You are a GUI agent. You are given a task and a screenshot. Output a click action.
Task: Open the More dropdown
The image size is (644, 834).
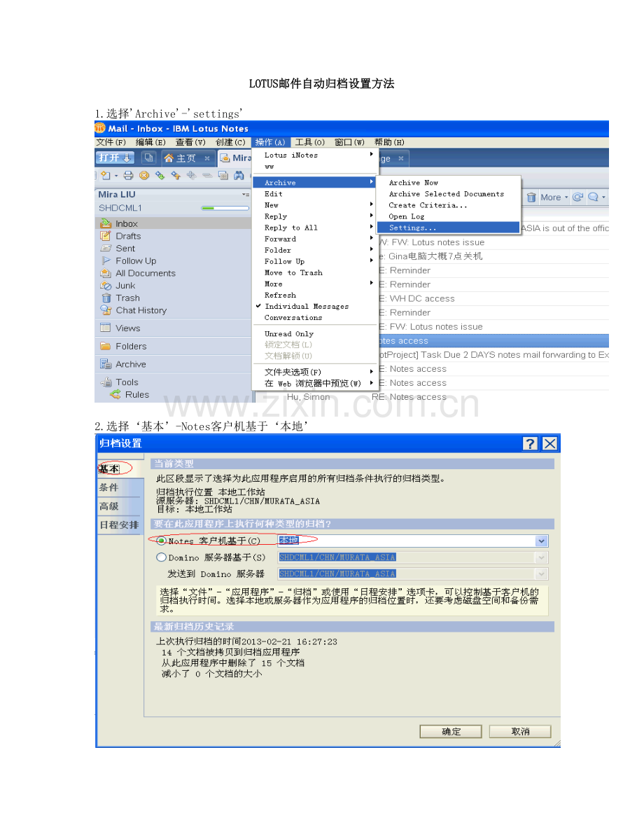click(x=554, y=197)
